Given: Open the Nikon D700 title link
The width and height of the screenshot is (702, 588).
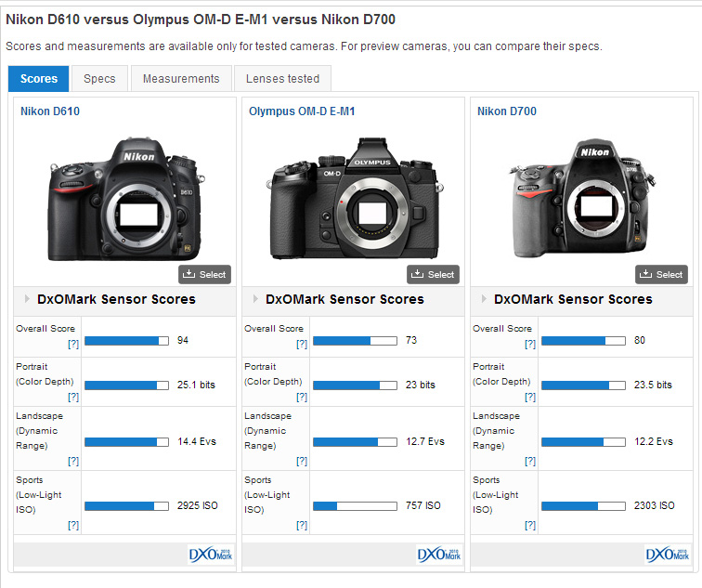Looking at the screenshot, I should click(x=507, y=111).
